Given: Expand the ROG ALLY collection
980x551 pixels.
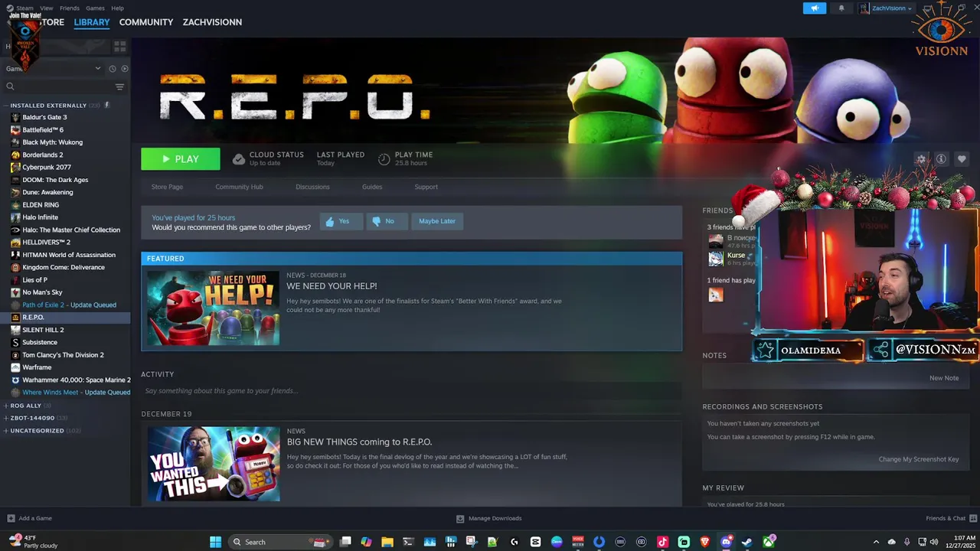Looking at the screenshot, I should coord(6,406).
